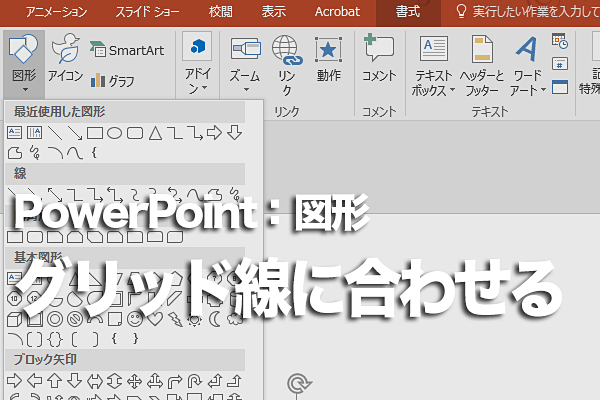Select quad four-way arrow under ブロック矢印
The width and height of the screenshot is (600, 400).
tap(135, 381)
